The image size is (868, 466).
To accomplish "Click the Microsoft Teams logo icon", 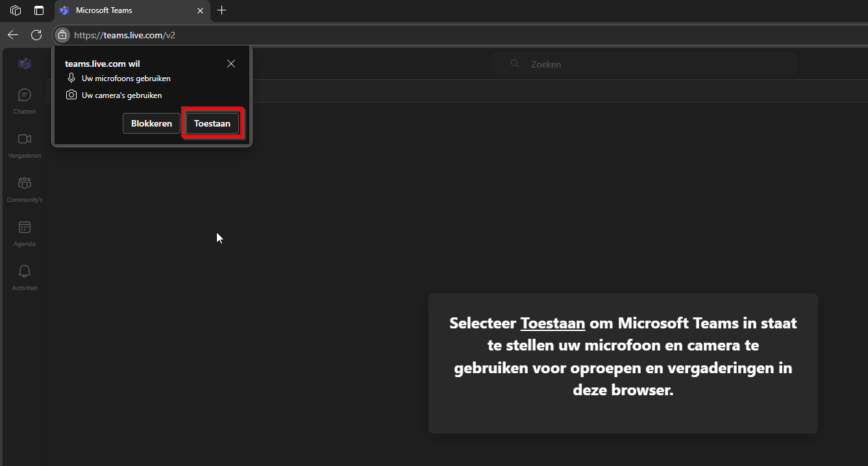I will [25, 64].
